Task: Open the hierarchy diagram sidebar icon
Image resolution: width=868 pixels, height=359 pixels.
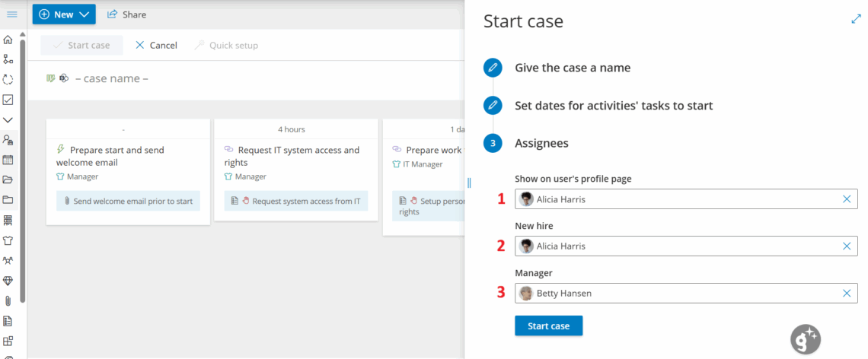Action: (x=8, y=59)
